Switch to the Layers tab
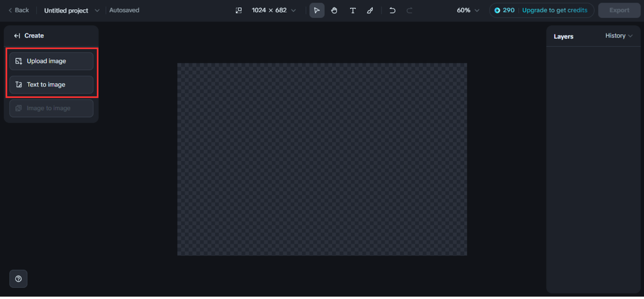The width and height of the screenshot is (644, 299). [563, 37]
